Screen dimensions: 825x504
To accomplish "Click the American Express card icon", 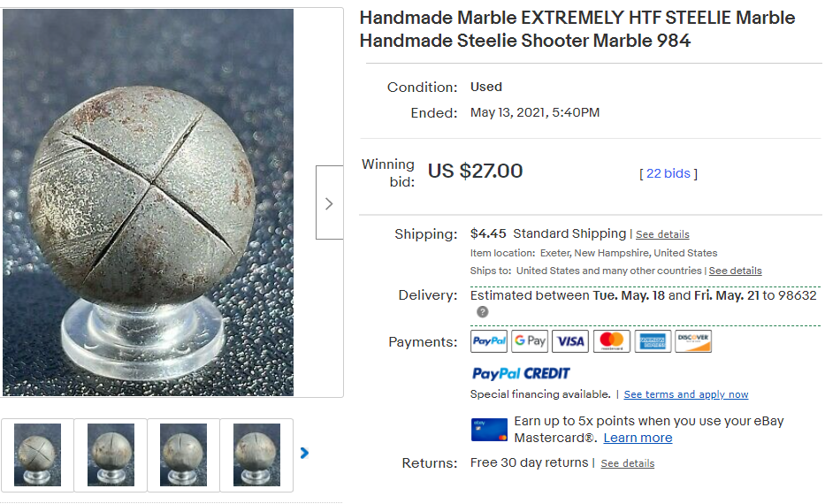I will point(653,341).
